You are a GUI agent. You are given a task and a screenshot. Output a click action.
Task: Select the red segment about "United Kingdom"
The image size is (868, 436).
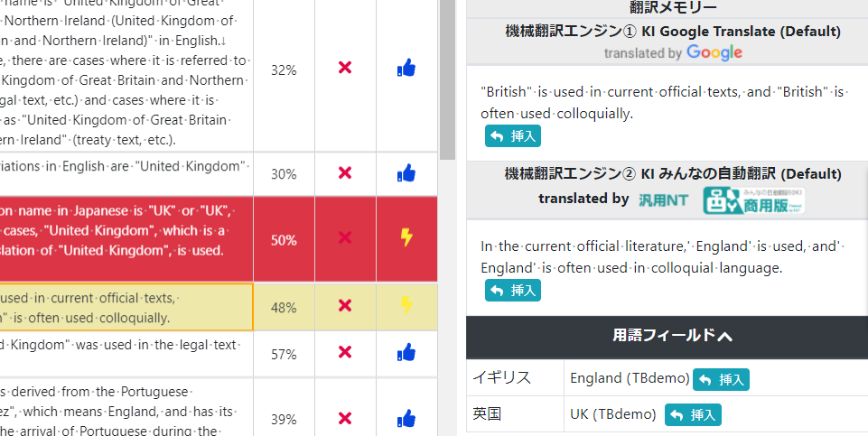pyautogui.click(x=126, y=239)
